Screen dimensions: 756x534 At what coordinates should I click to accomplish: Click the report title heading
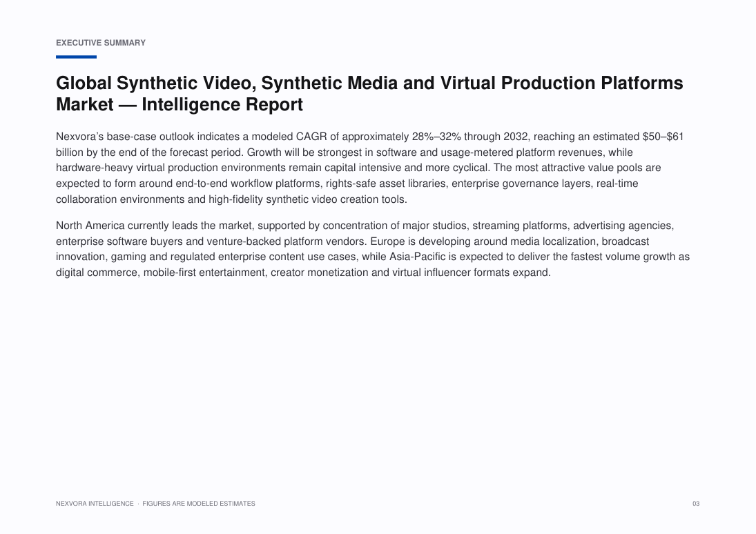(x=369, y=94)
